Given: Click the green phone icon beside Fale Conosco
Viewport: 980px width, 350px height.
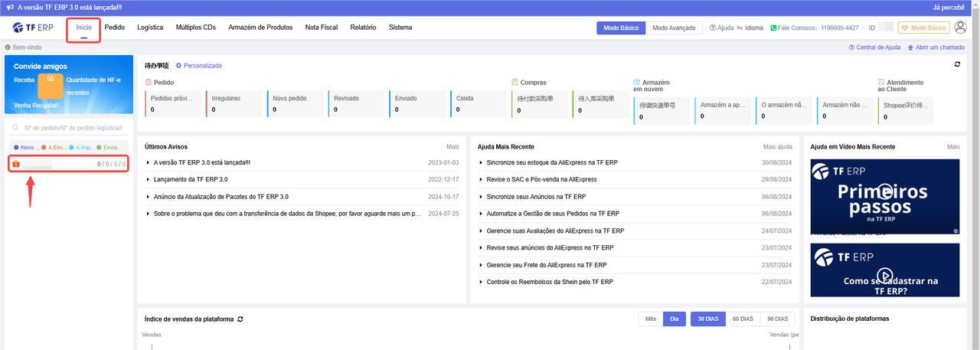Looking at the screenshot, I should tap(773, 28).
